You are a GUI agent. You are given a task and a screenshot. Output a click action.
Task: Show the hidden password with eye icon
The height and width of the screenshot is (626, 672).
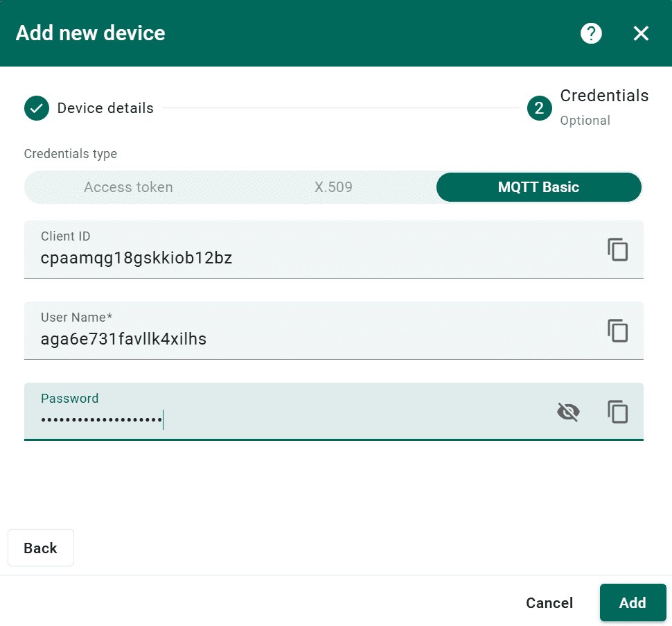pyautogui.click(x=568, y=412)
